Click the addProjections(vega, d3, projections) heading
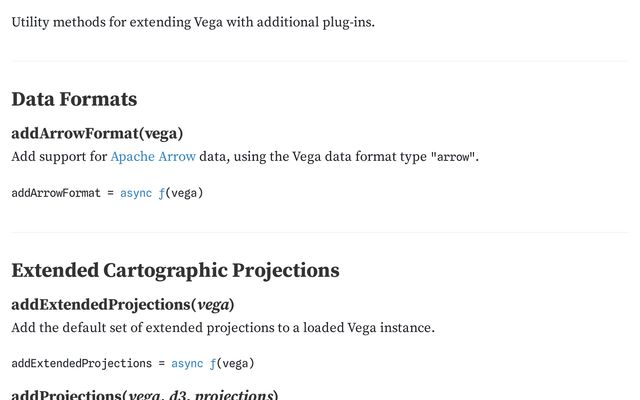 tap(145, 395)
